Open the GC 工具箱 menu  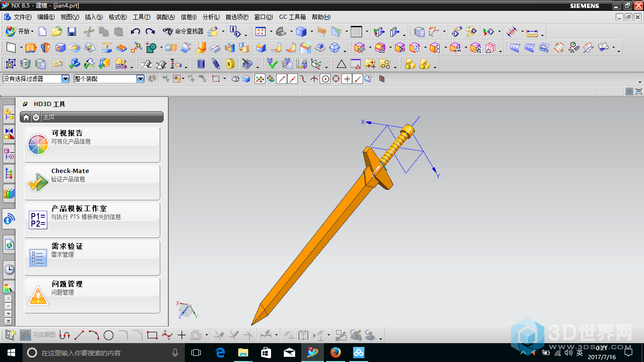[x=292, y=17]
